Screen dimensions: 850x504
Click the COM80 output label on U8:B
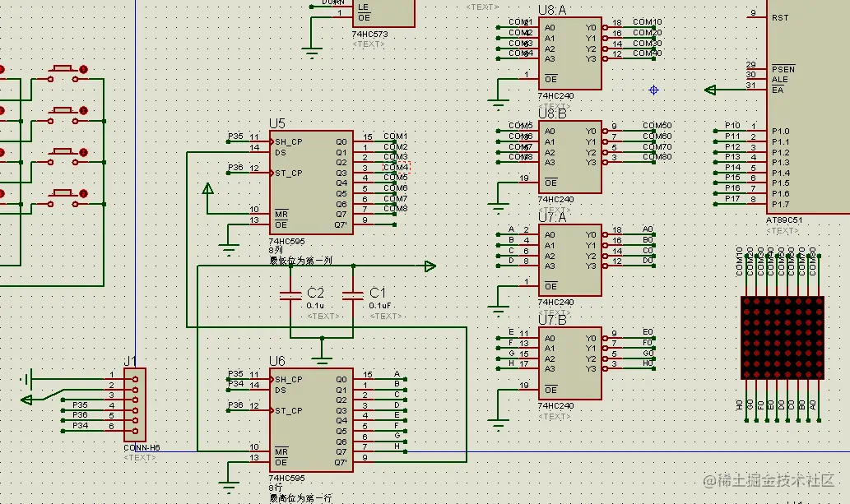click(x=657, y=156)
